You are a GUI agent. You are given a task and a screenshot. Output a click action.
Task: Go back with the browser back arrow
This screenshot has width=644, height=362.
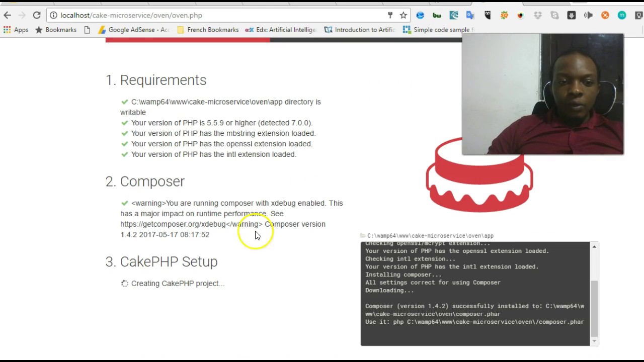pos(8,15)
